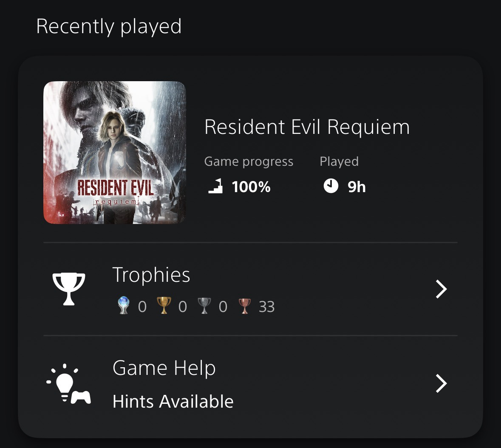This screenshot has width=501, height=448.
Task: Click the 100% game progress value
Action: coord(251,187)
